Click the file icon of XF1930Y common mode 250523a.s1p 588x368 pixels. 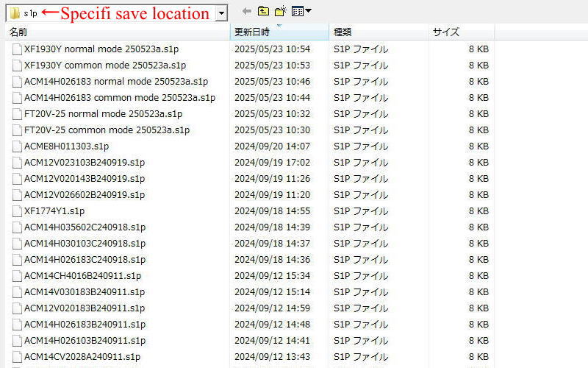tap(17, 66)
